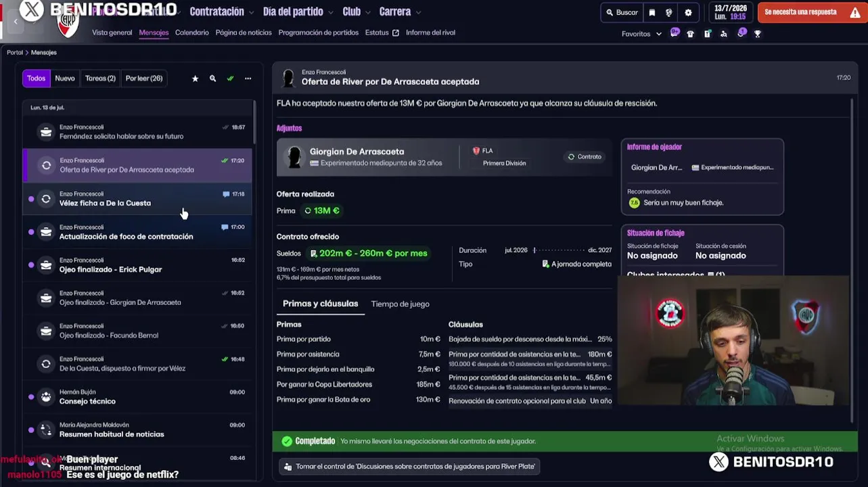Open the scouting people-search favorite icon
The height and width of the screenshot is (487, 868).
[724, 34]
